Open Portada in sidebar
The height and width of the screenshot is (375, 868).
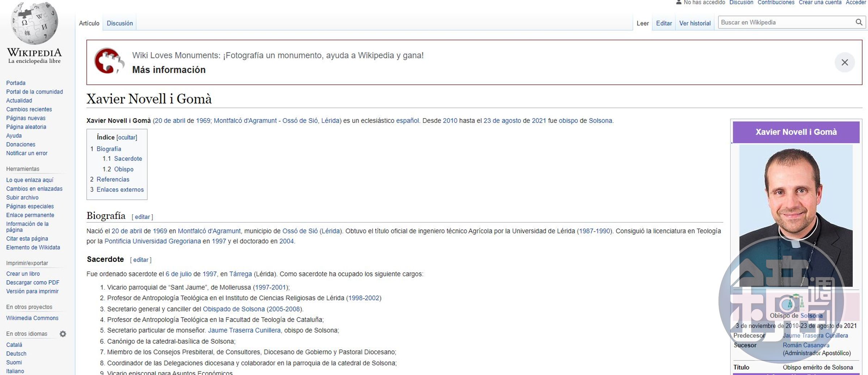click(x=16, y=83)
